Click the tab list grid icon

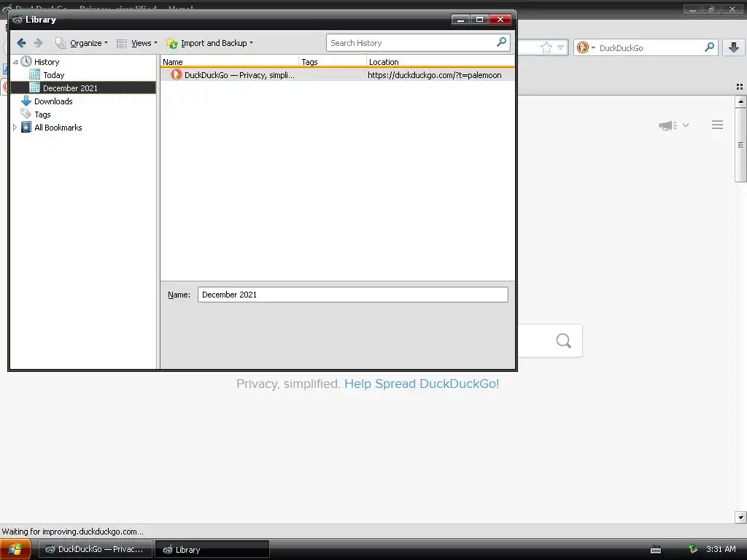740,86
